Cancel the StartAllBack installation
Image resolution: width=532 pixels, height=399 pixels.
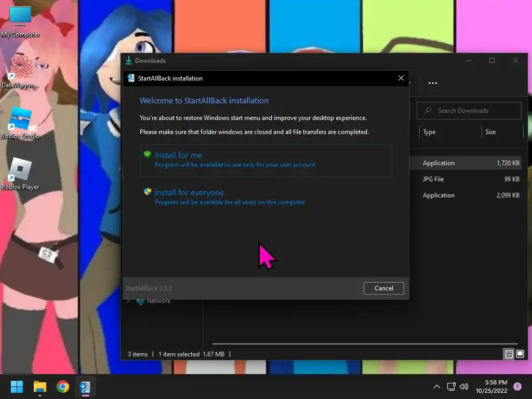[x=384, y=288]
